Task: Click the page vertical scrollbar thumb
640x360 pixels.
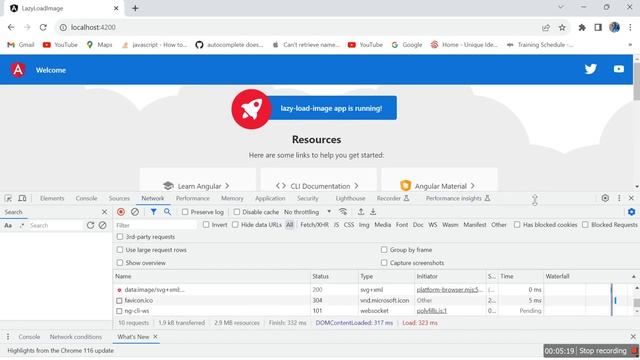Action: (636, 81)
